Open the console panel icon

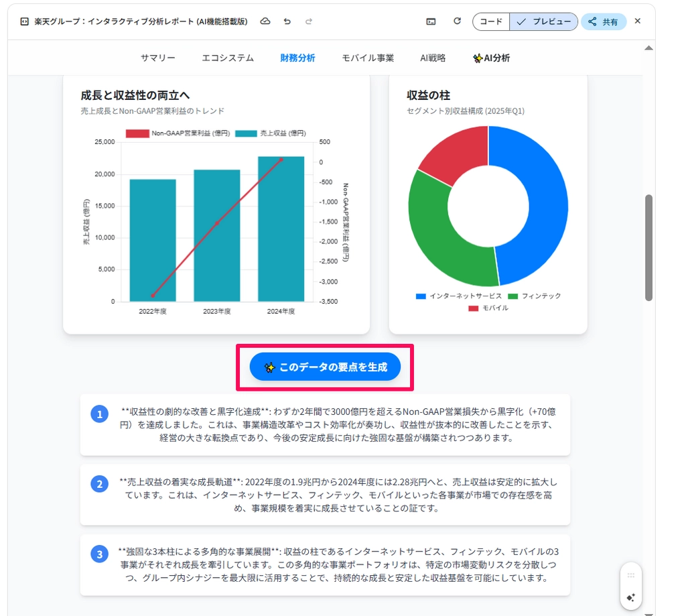(431, 21)
